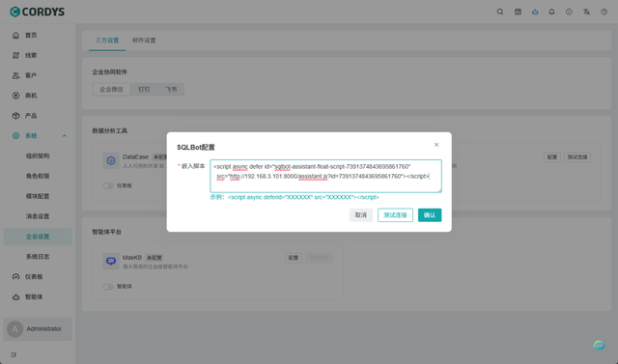Image resolution: width=618 pixels, height=364 pixels.
Task: Open 模块配置 submenu item
Action: pyautogui.click(x=38, y=196)
